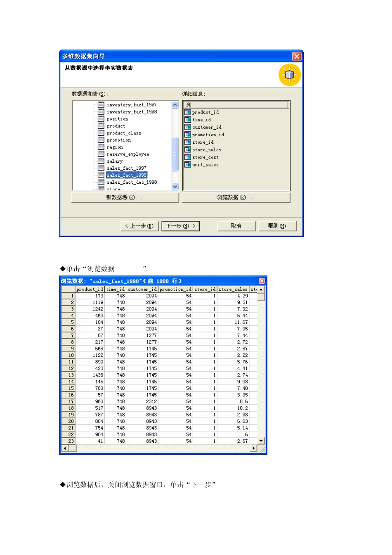Click the region table icon

coord(101,147)
